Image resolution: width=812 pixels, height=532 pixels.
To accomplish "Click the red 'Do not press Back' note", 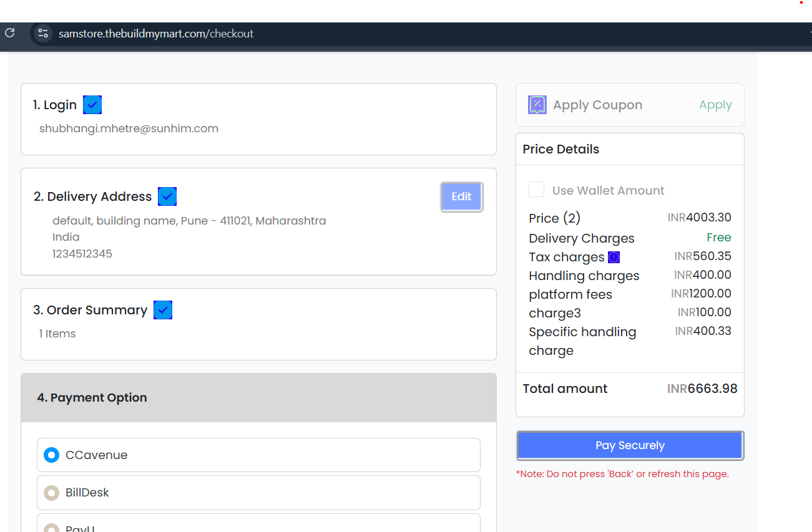I will tap(622, 474).
